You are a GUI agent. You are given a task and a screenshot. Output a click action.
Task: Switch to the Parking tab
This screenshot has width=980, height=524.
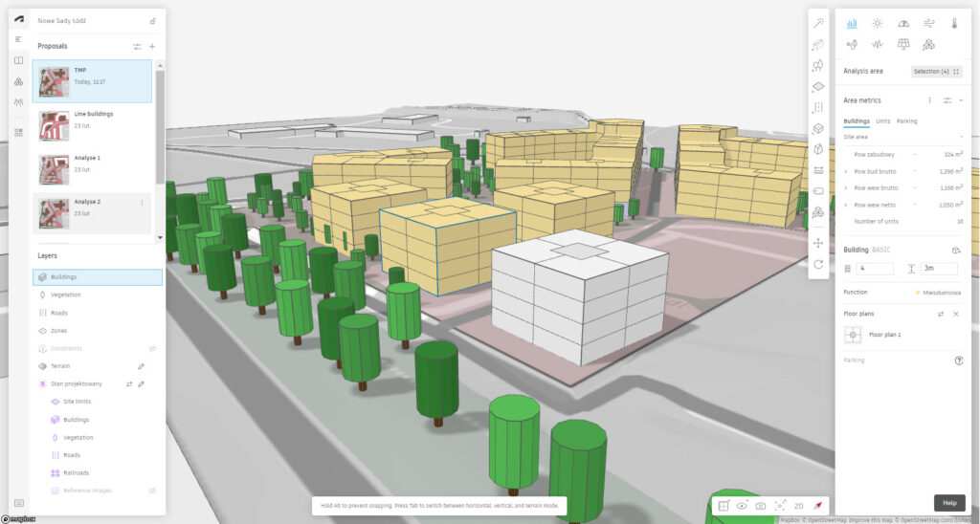[x=906, y=121]
